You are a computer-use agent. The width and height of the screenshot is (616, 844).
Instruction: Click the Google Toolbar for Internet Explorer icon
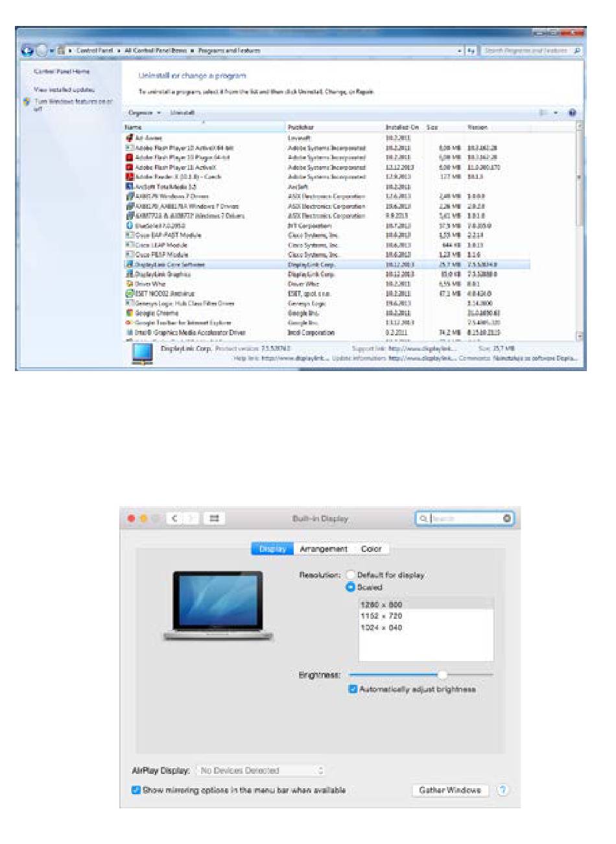(x=130, y=322)
